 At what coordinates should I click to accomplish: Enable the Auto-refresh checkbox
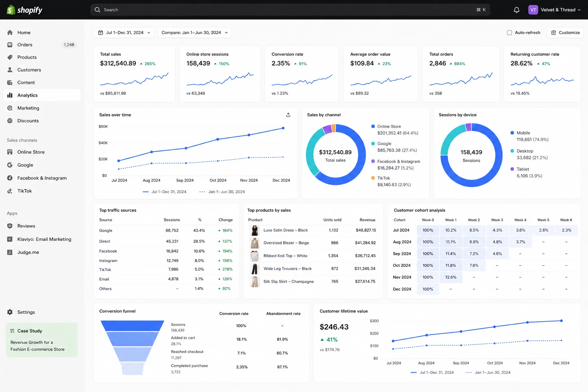coord(510,33)
